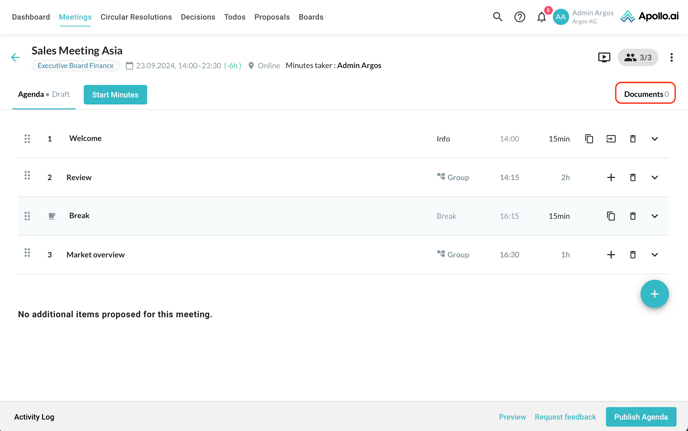Open the help question mark icon
Viewport: 688px width, 431px height.
click(520, 17)
